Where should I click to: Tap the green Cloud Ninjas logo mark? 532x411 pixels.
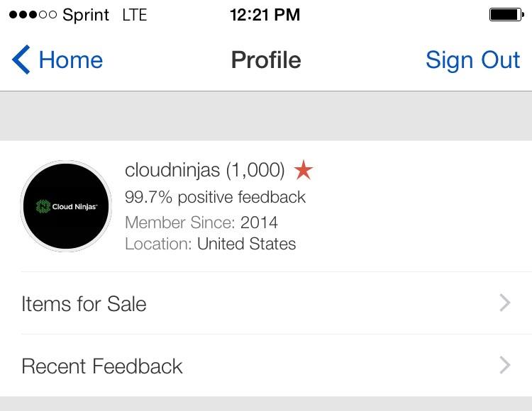coord(43,206)
